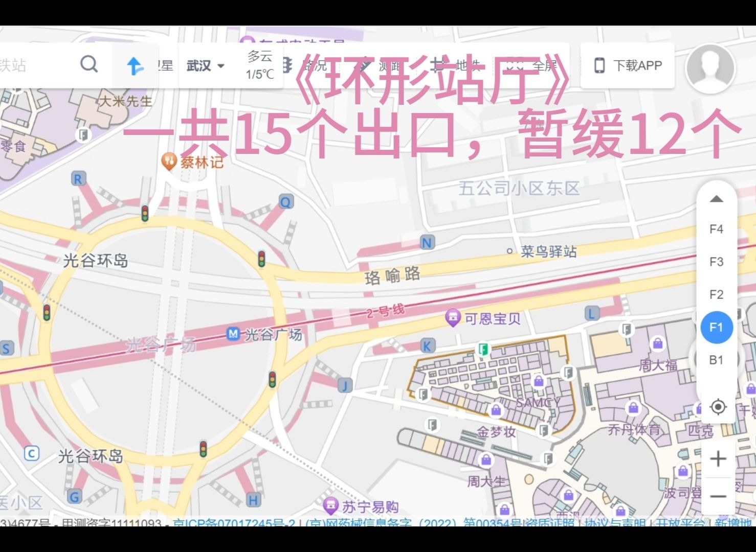The height and width of the screenshot is (552, 756).
Task: Click the 五公司小区东区 label
Action: [519, 188]
